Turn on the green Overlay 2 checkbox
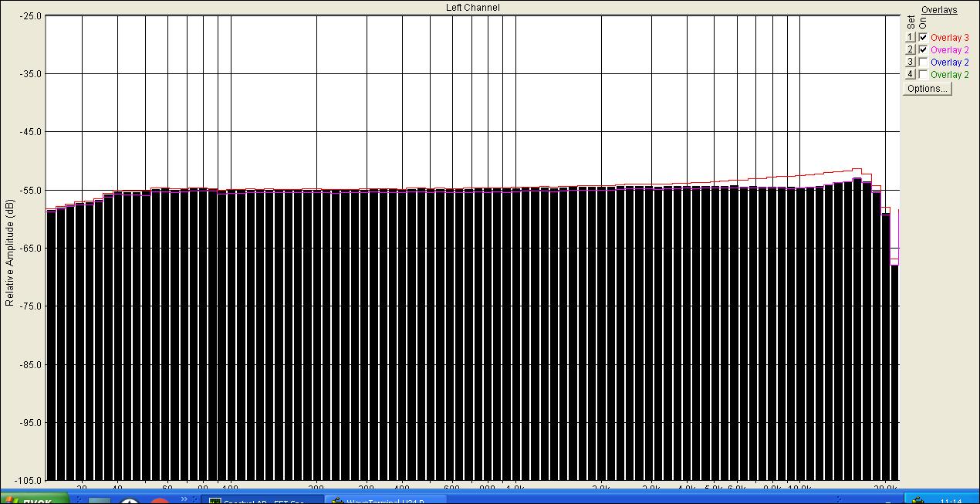Viewport: 980px width, 504px height. pos(924,74)
